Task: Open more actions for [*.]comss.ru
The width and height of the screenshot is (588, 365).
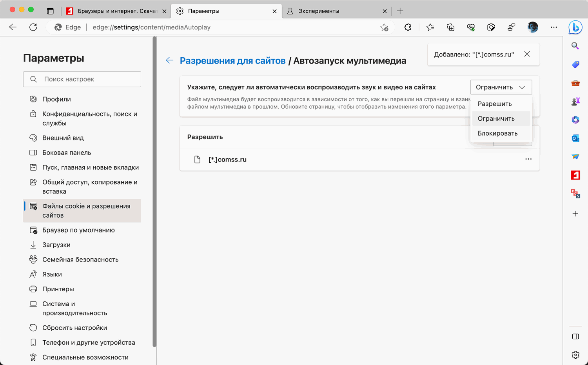Action: coord(528,159)
